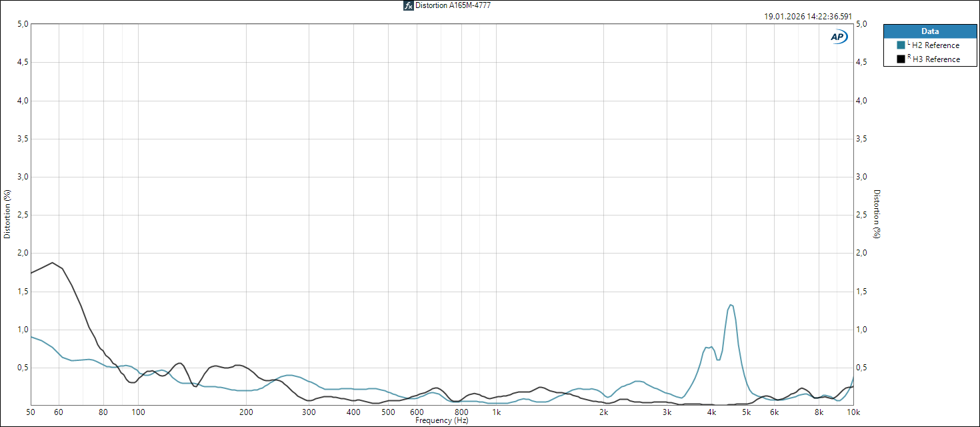Click the timestamp "19.01.2026 14:22:36.591"
Screen dimensions: 980x427
[x=808, y=17]
